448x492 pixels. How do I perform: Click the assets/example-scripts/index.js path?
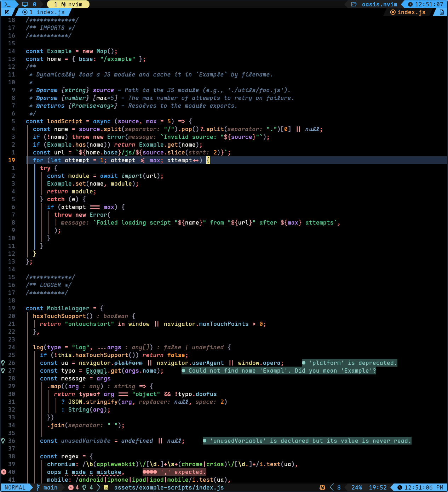pyautogui.click(x=169, y=487)
